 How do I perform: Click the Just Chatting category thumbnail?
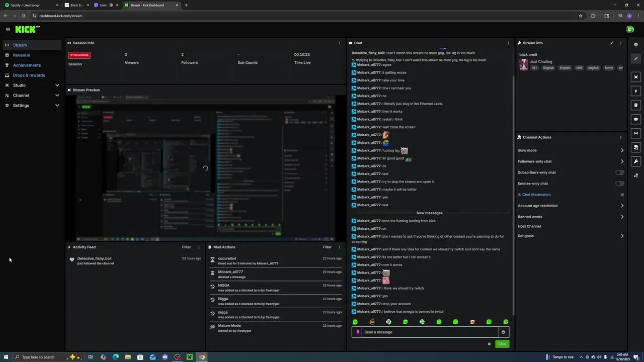524,65
